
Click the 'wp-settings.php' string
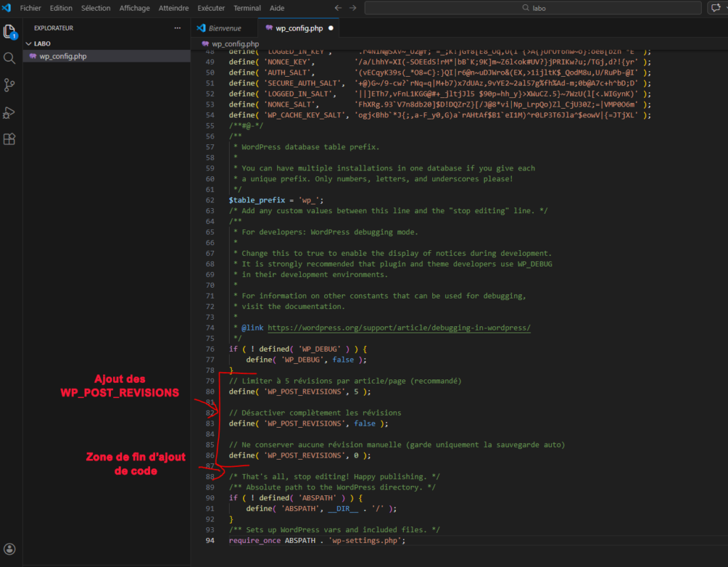click(365, 541)
